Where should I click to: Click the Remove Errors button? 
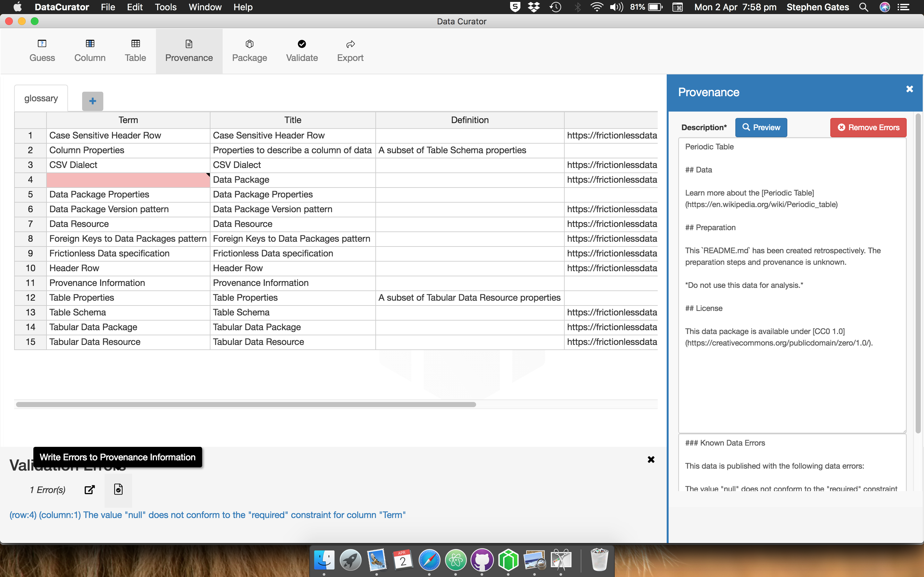pyautogui.click(x=868, y=128)
